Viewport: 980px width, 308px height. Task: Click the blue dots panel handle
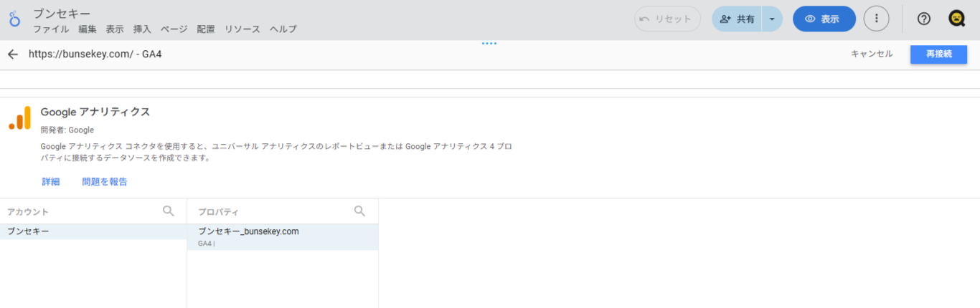click(x=489, y=44)
